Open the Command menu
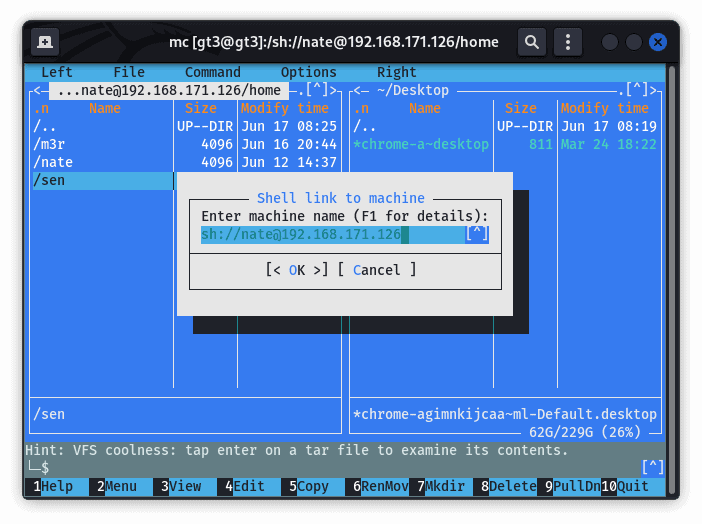The width and height of the screenshot is (702, 524). coord(212,72)
